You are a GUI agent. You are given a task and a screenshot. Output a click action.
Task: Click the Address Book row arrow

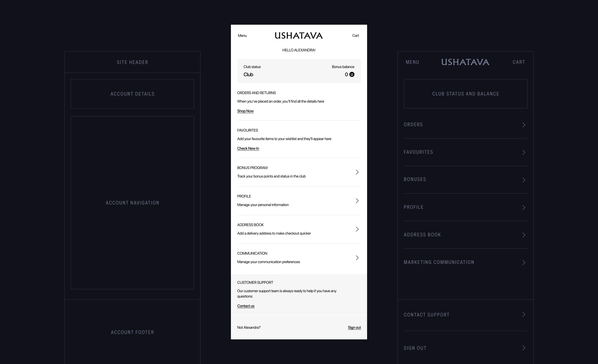click(x=357, y=229)
